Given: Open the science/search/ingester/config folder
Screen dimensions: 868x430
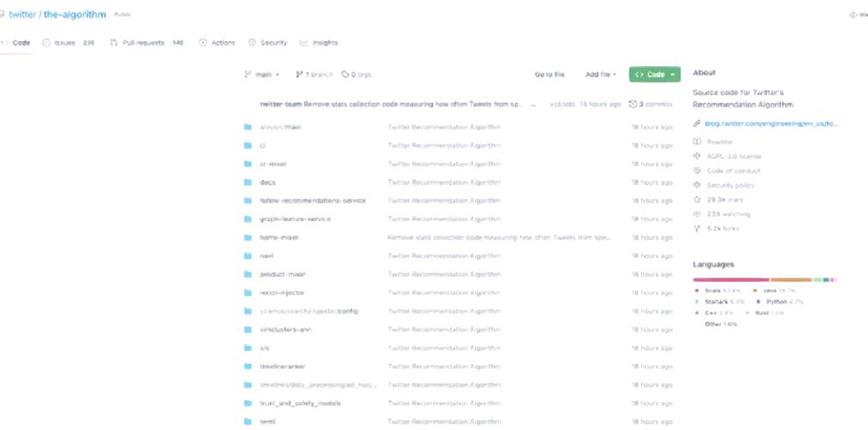Looking at the screenshot, I should click(x=309, y=310).
